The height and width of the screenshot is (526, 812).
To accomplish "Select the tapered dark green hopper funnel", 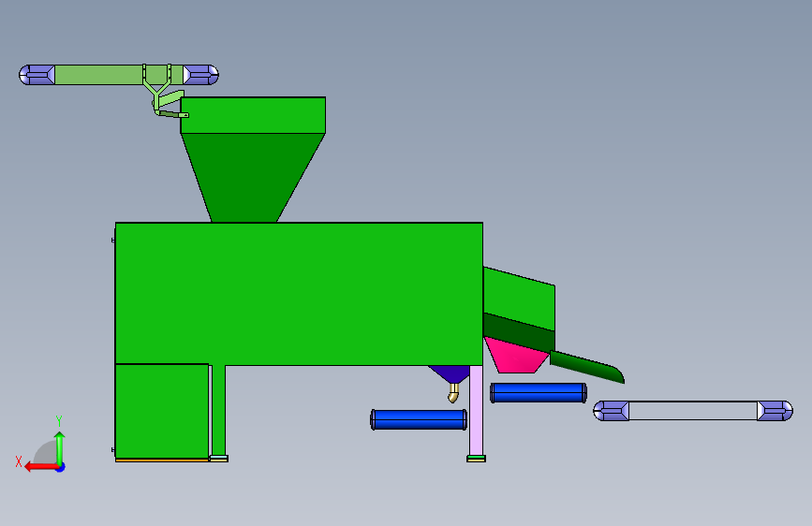I will [252, 178].
